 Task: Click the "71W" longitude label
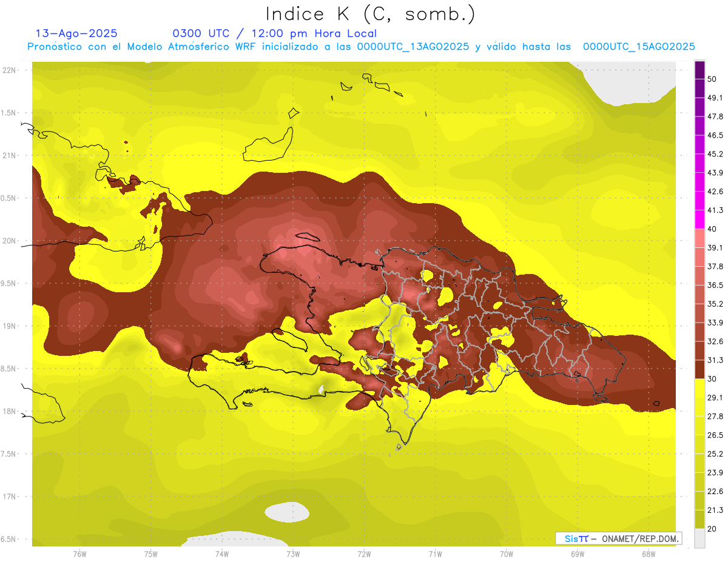[x=435, y=554]
